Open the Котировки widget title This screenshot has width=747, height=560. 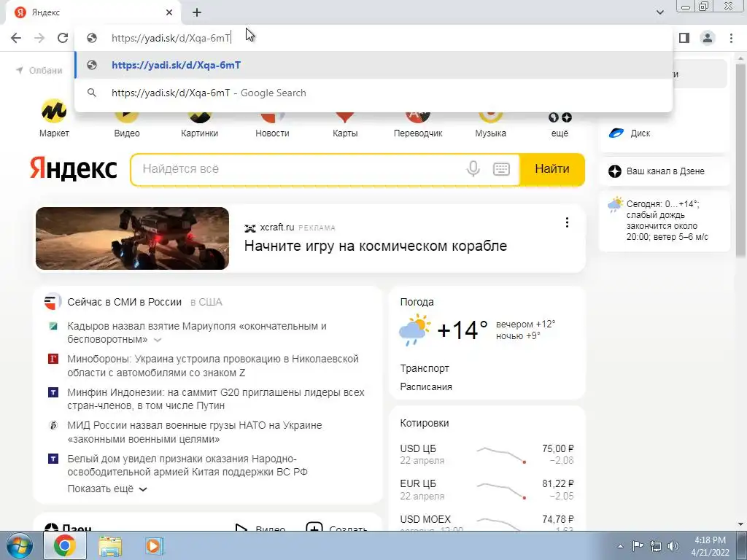coord(425,423)
